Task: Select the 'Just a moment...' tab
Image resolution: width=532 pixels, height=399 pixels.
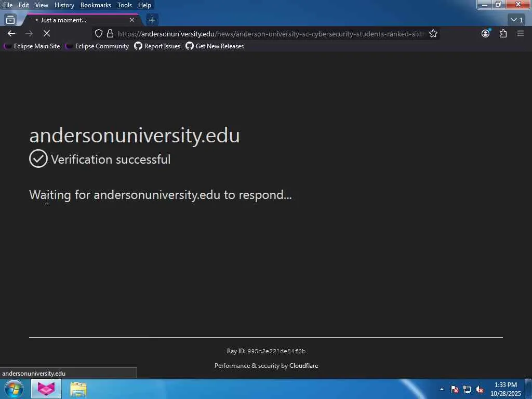Action: (x=82, y=20)
